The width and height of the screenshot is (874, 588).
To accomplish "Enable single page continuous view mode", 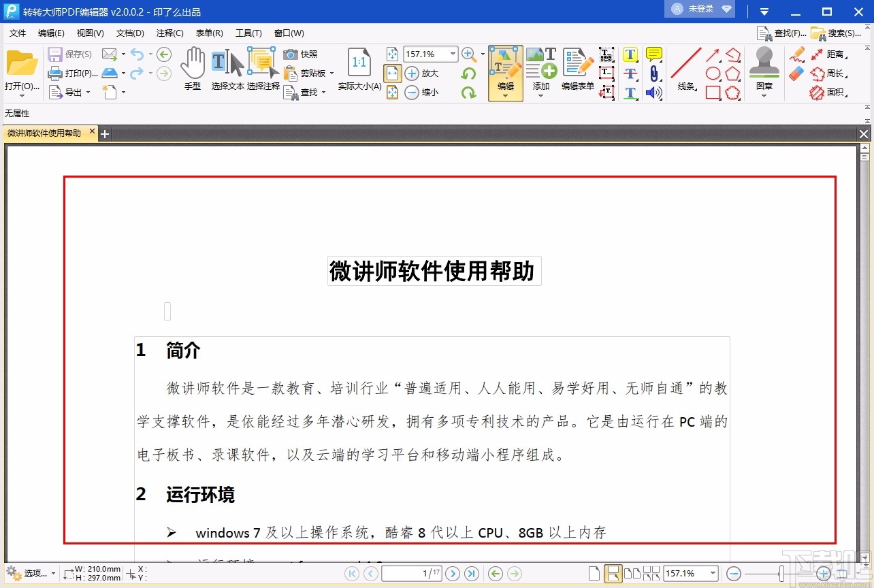I will 613,574.
